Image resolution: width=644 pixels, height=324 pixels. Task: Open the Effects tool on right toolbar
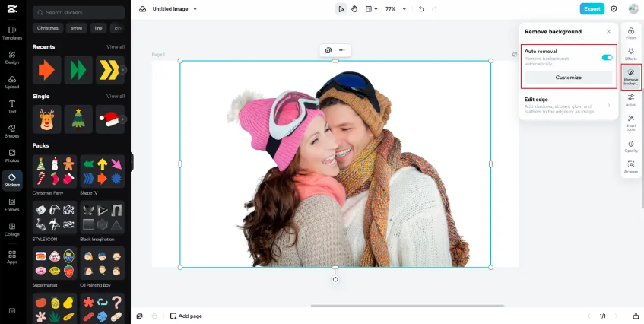631,54
